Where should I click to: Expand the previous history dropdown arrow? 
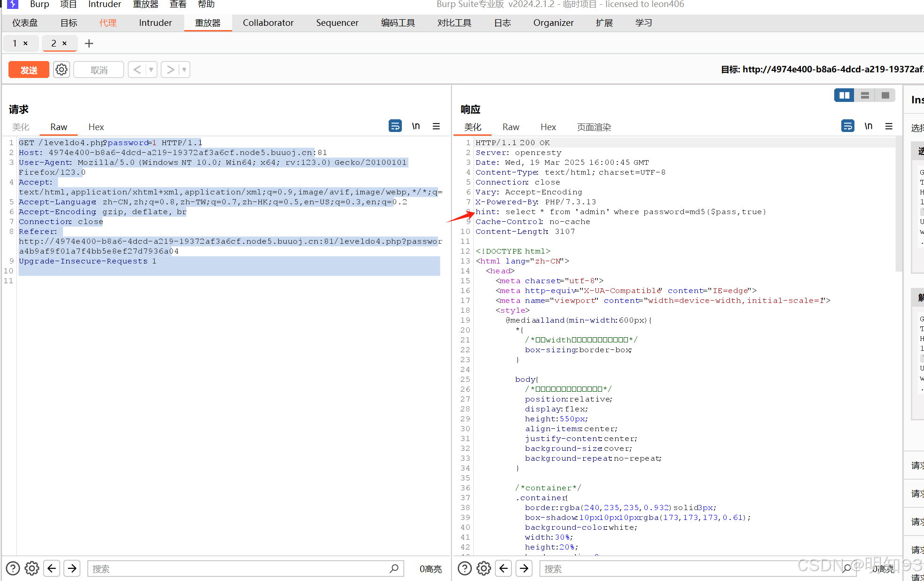tap(151, 70)
